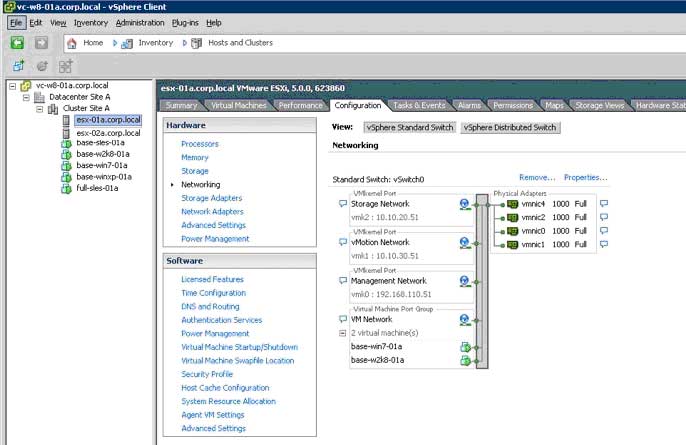Click vmnic0 adapter icon
The width and height of the screenshot is (686, 445).
(512, 231)
